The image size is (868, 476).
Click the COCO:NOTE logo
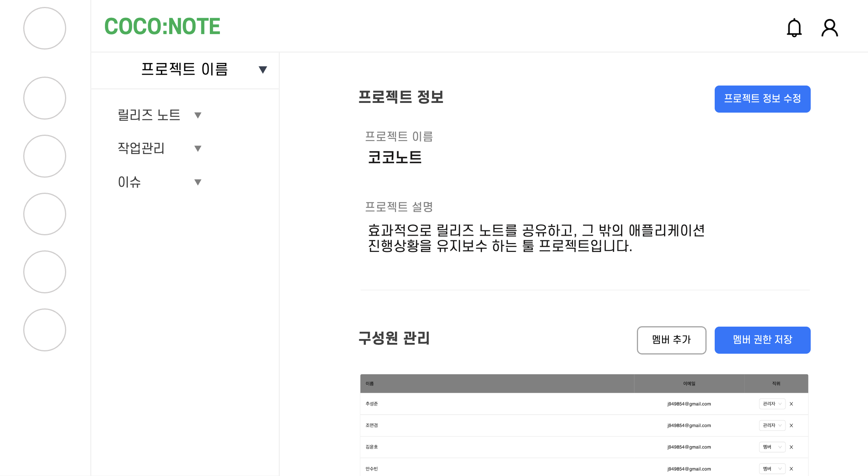pyautogui.click(x=162, y=26)
